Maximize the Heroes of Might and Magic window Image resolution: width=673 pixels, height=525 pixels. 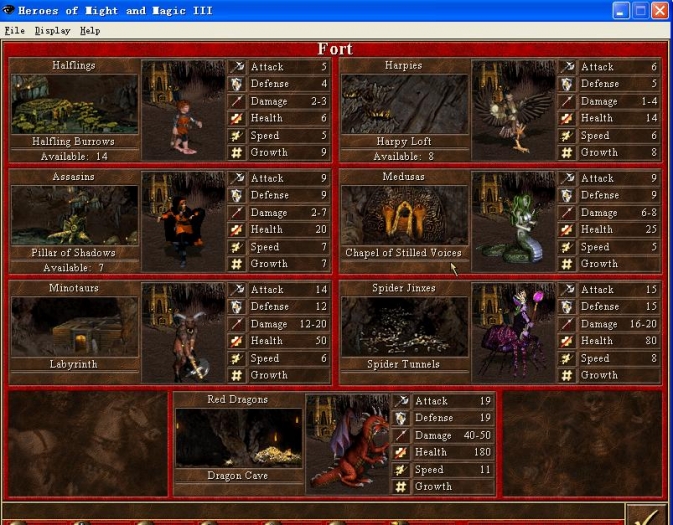coord(640,10)
